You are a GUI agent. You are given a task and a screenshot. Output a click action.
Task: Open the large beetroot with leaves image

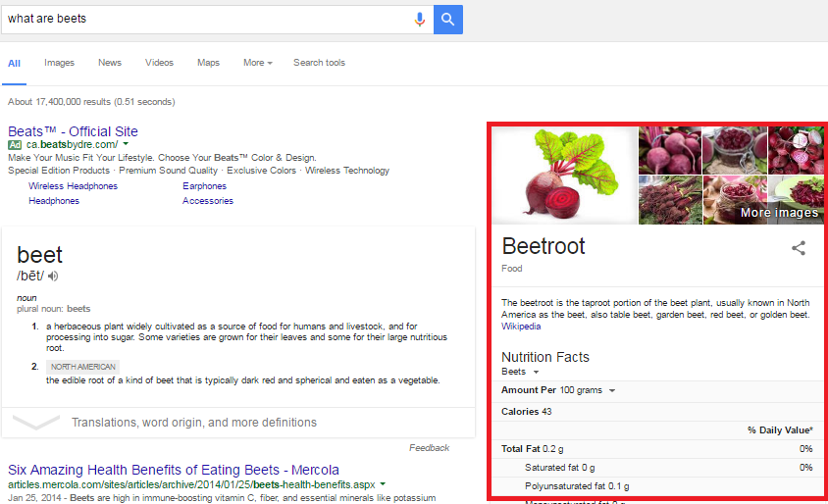click(x=565, y=176)
